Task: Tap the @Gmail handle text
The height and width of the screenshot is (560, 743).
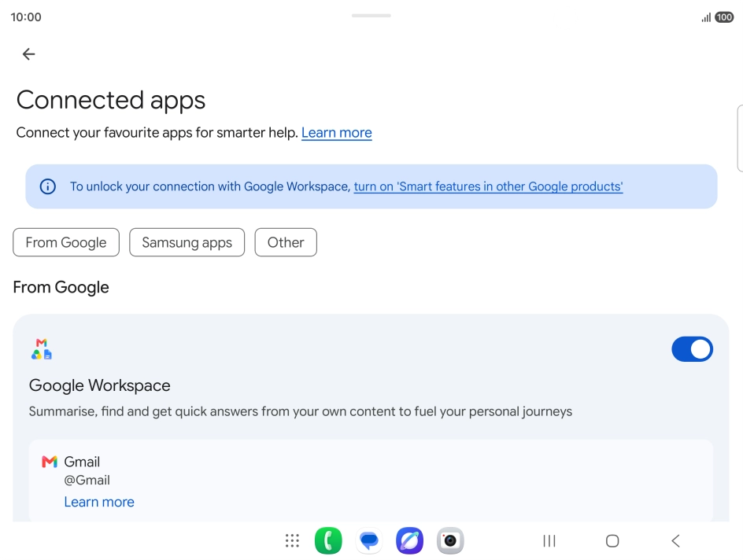Action: coord(87,480)
